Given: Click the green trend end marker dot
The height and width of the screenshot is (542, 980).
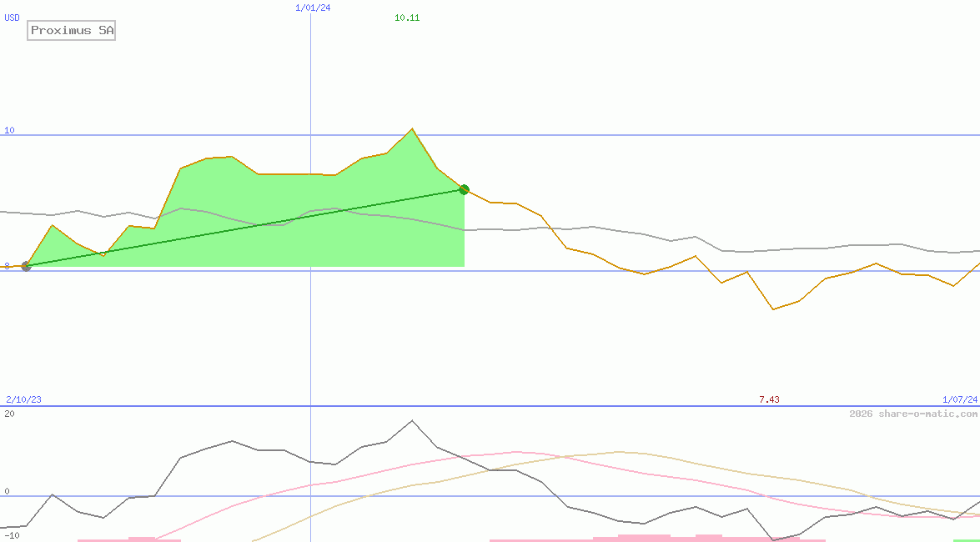Looking at the screenshot, I should (x=464, y=189).
